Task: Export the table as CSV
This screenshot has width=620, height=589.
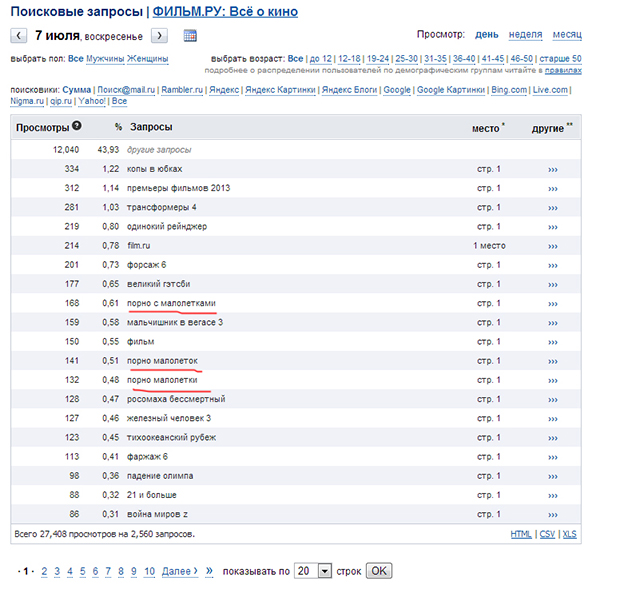Action: 546,534
